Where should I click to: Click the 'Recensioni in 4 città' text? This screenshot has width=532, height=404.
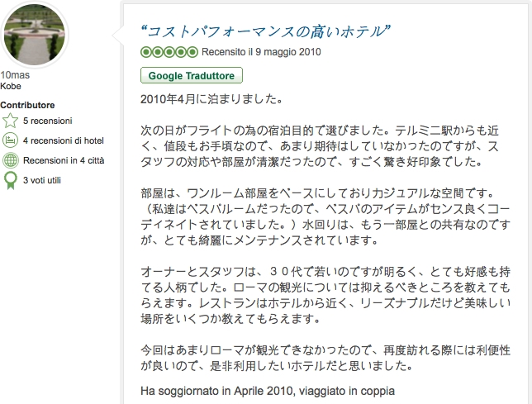tap(64, 160)
